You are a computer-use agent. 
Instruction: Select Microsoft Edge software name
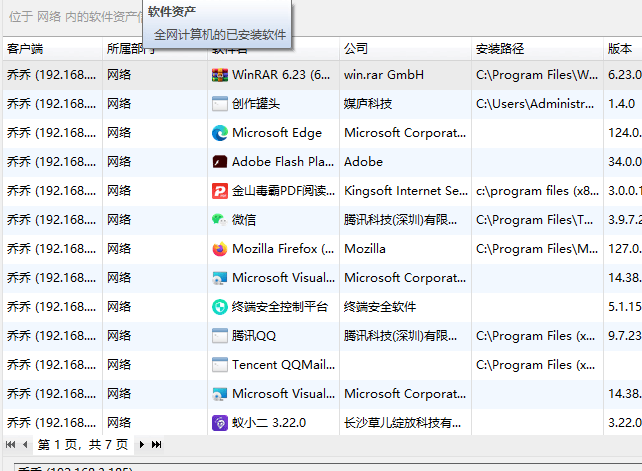click(277, 133)
